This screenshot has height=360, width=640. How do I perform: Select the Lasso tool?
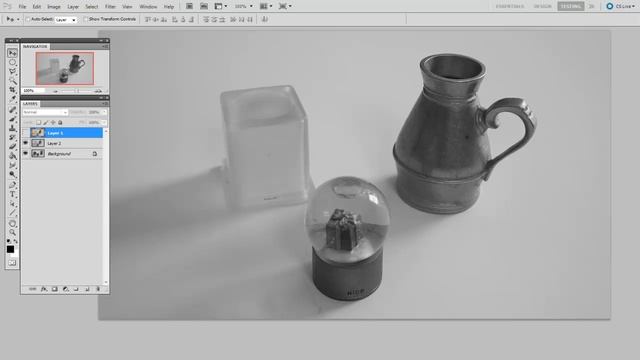pyautogui.click(x=12, y=71)
